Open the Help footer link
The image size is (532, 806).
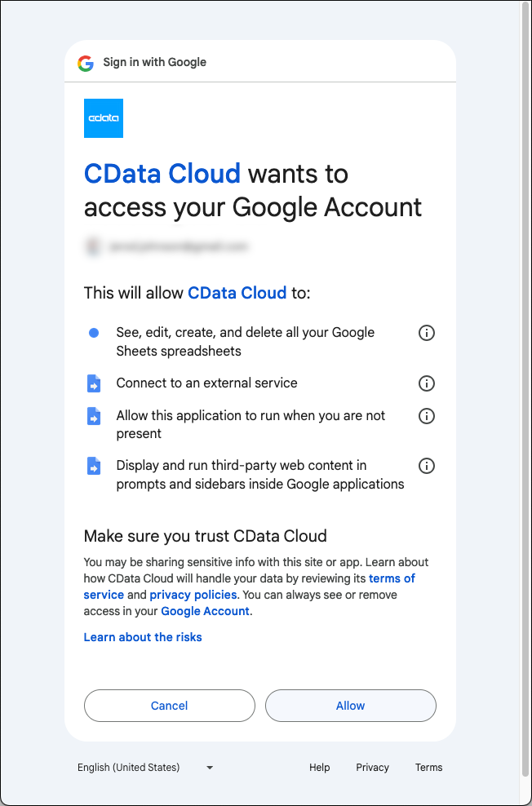click(319, 768)
